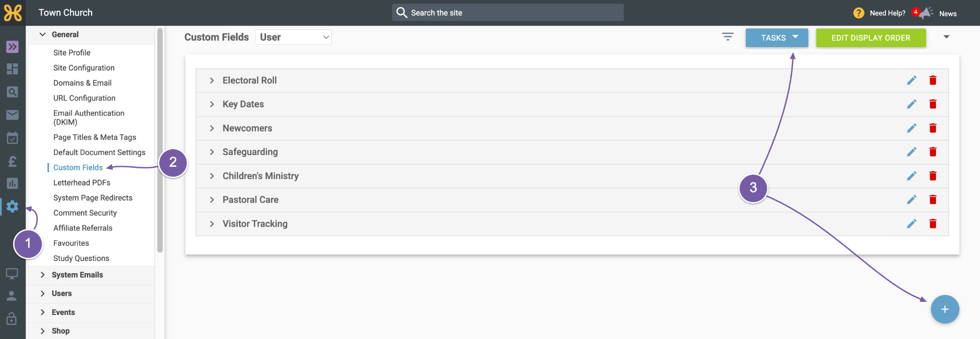The image size is (980, 339).
Task: Open Site Configuration settings
Action: tap(84, 68)
